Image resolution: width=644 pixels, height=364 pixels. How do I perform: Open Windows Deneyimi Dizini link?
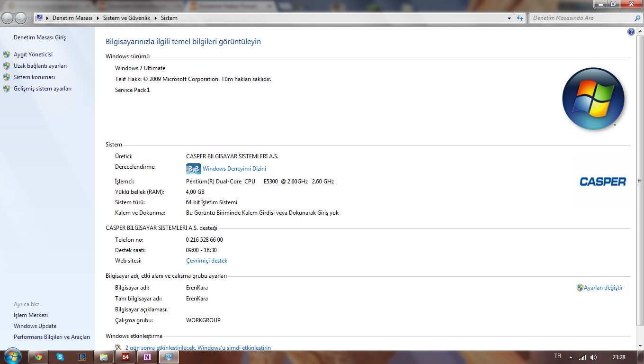pyautogui.click(x=234, y=169)
